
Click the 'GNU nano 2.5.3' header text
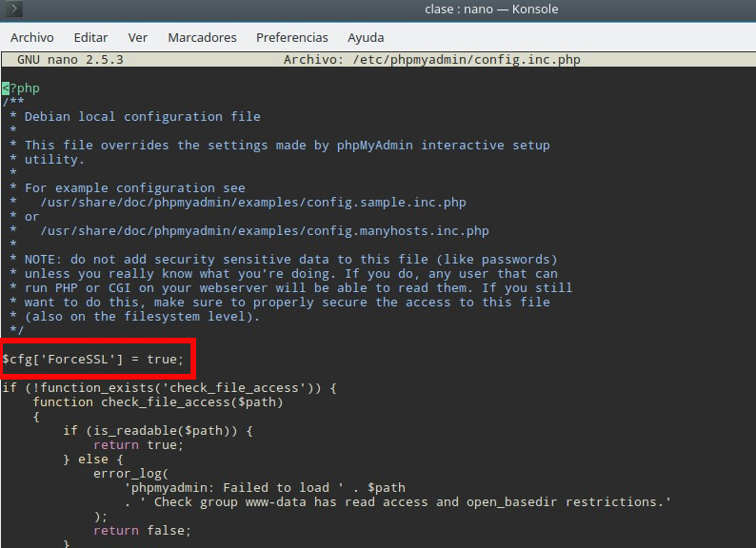coord(70,60)
